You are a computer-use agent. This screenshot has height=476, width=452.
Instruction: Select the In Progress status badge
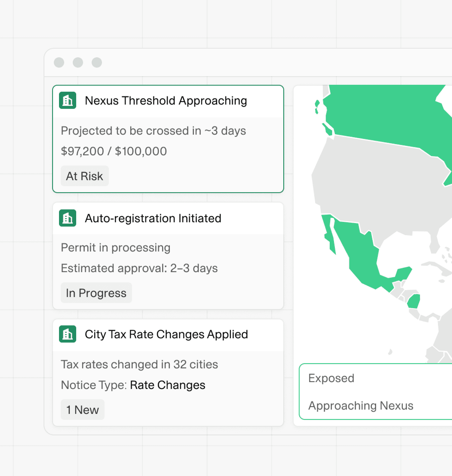pyautogui.click(x=96, y=293)
